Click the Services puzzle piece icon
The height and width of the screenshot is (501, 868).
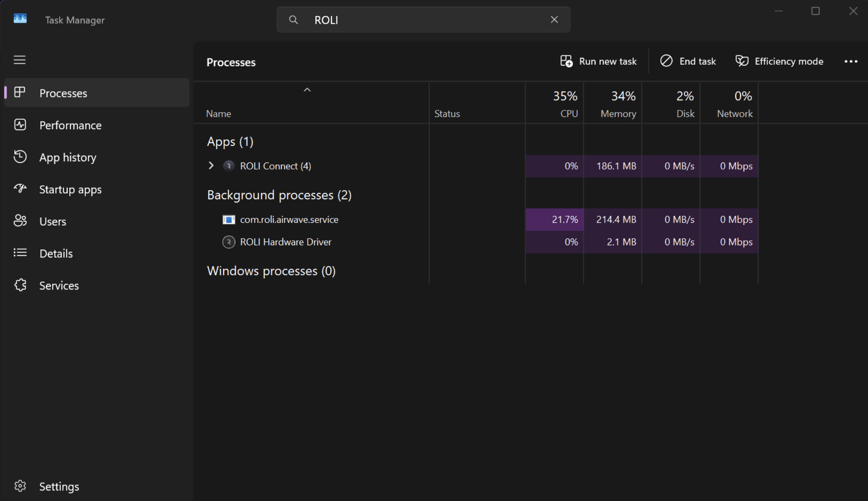tap(20, 285)
